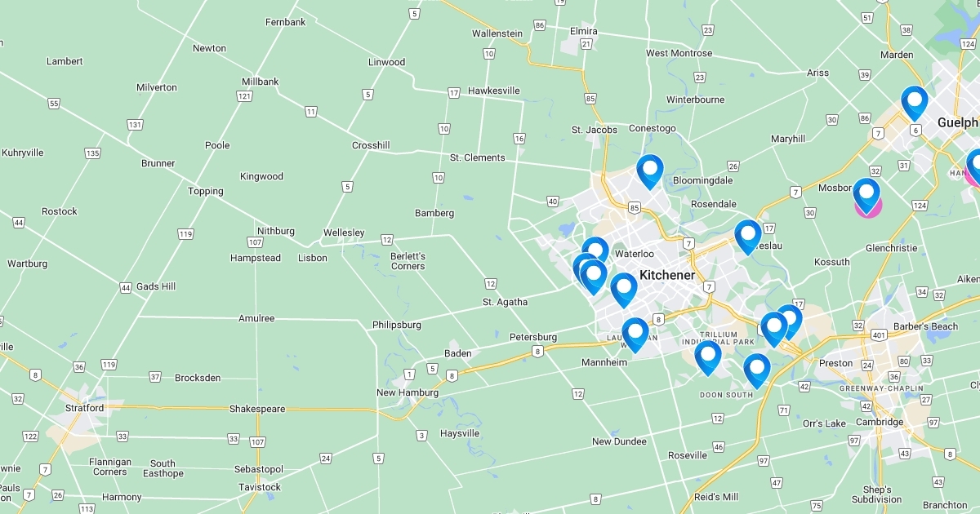
Task: Select the New Hamburg town label
Action: [x=408, y=392]
